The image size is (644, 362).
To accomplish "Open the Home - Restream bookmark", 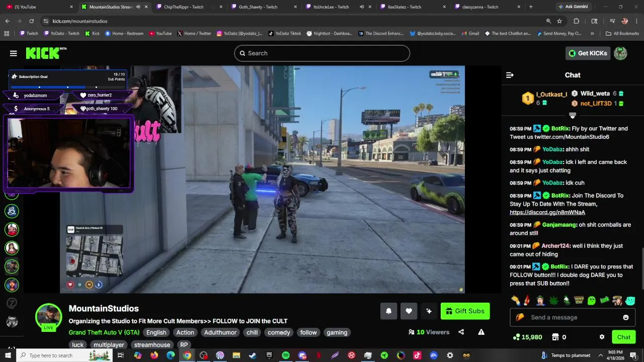I will click(x=124, y=34).
